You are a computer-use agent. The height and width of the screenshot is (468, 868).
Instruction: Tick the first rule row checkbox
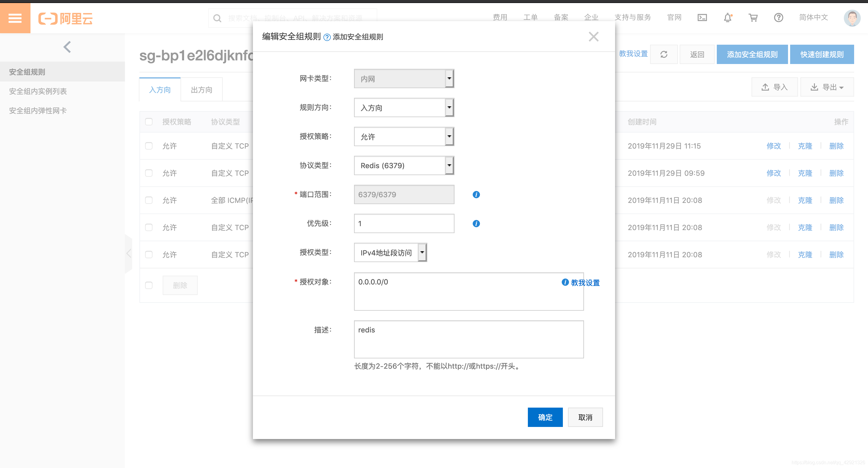tap(148, 146)
